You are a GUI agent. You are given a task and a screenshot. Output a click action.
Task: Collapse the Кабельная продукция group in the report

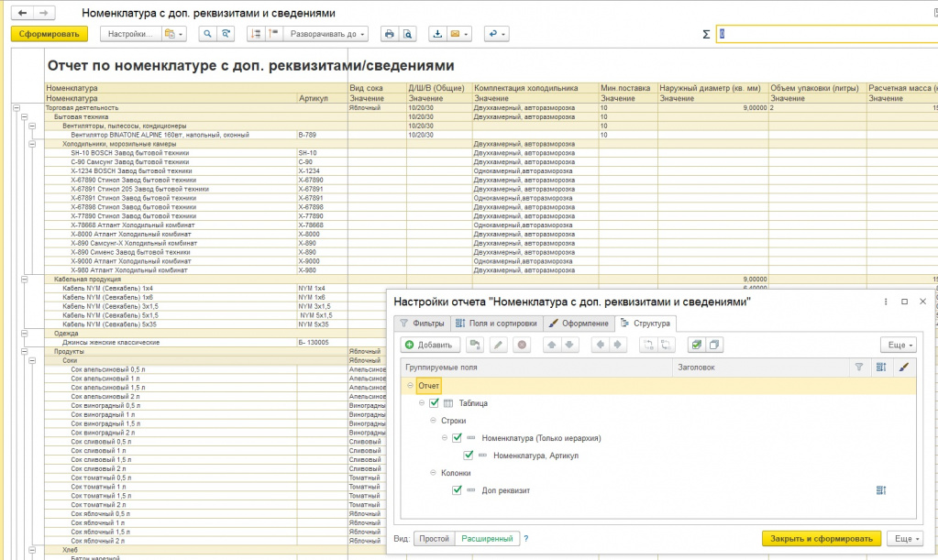click(x=25, y=280)
